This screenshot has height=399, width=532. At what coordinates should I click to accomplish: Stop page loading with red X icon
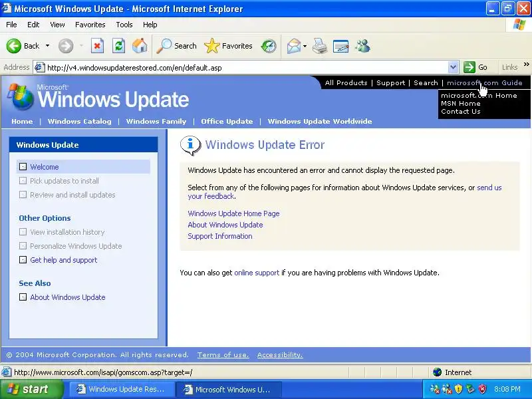97,46
